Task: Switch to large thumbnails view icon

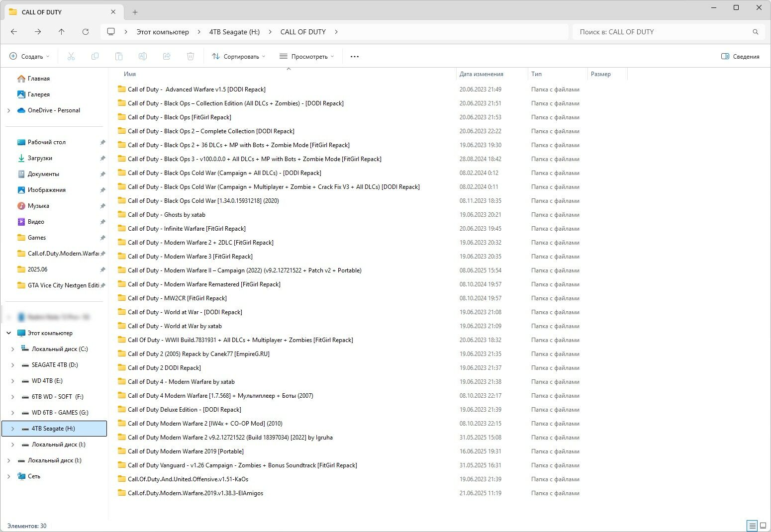Action: (x=763, y=526)
